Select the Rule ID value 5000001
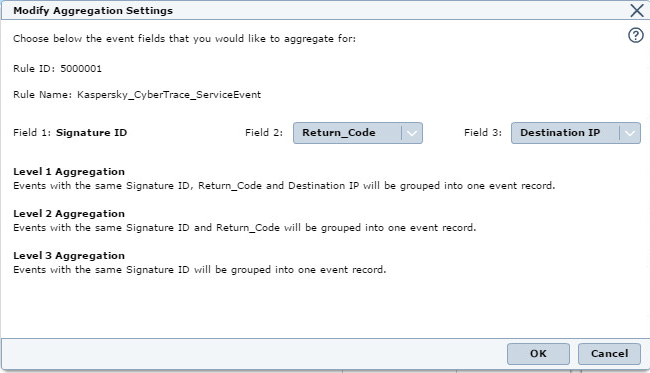This screenshot has height=373, width=650. click(81, 69)
